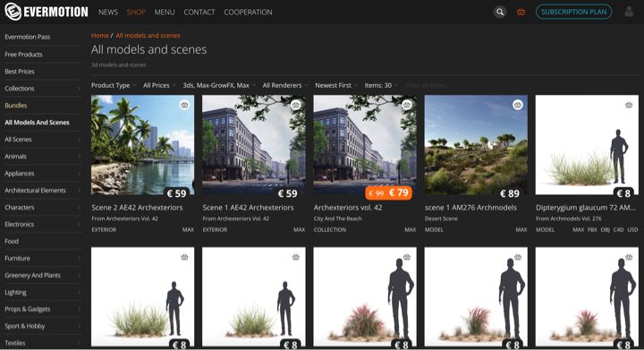Image resolution: width=644 pixels, height=350 pixels.
Task: Open the Newest First sort dropdown
Action: point(336,85)
